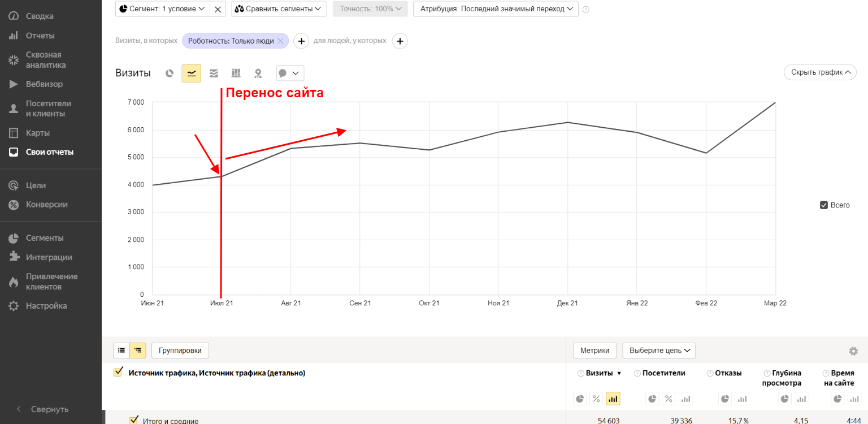Open the Группировки dialog

click(180, 351)
